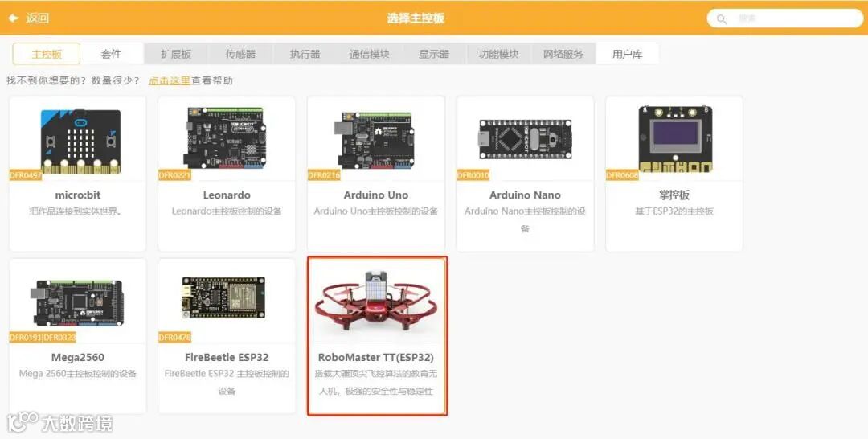Select the Leonardo board image
Image resolution: width=868 pixels, height=439 pixels.
coord(227,137)
